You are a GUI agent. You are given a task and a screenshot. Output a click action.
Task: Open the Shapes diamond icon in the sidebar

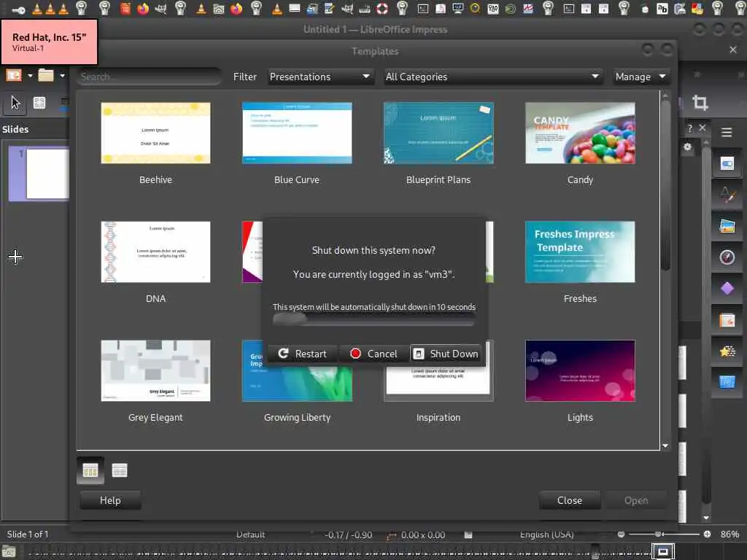coord(727,288)
